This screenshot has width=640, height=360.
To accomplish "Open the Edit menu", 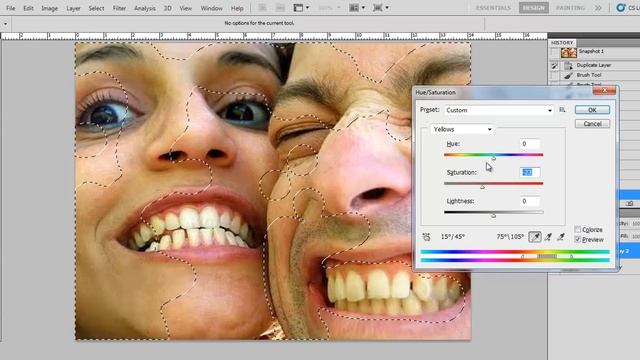I will [x=28, y=8].
